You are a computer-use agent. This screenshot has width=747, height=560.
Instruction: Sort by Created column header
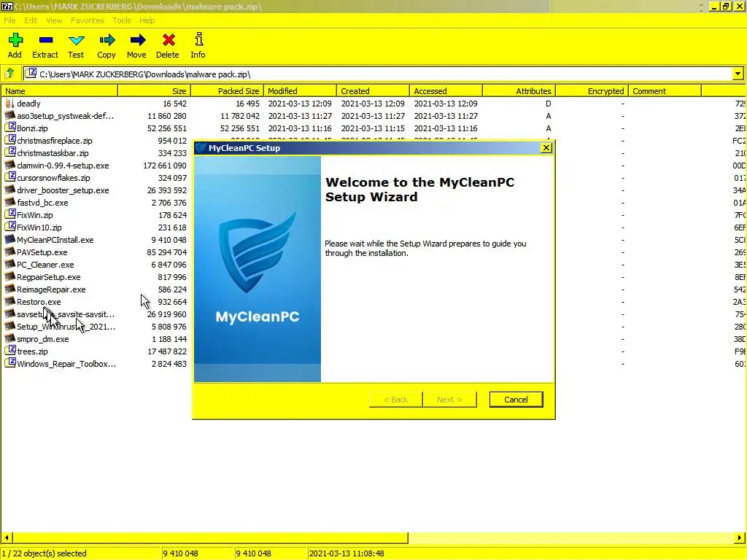pyautogui.click(x=373, y=91)
